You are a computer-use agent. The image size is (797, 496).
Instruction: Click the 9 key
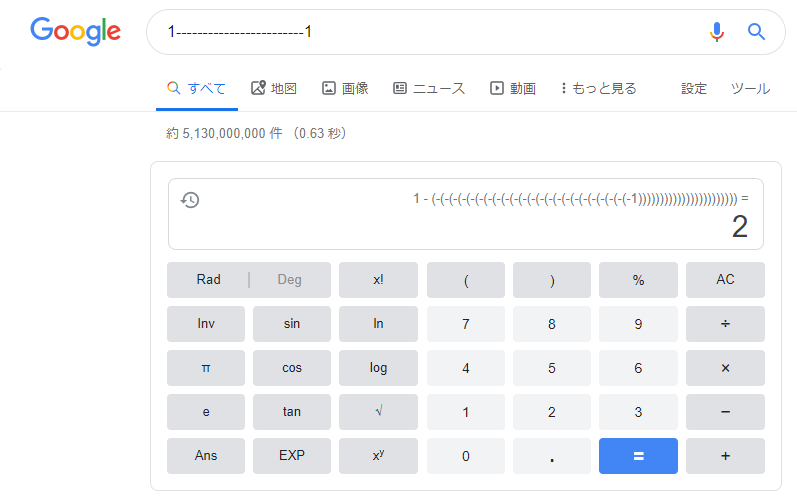(638, 324)
